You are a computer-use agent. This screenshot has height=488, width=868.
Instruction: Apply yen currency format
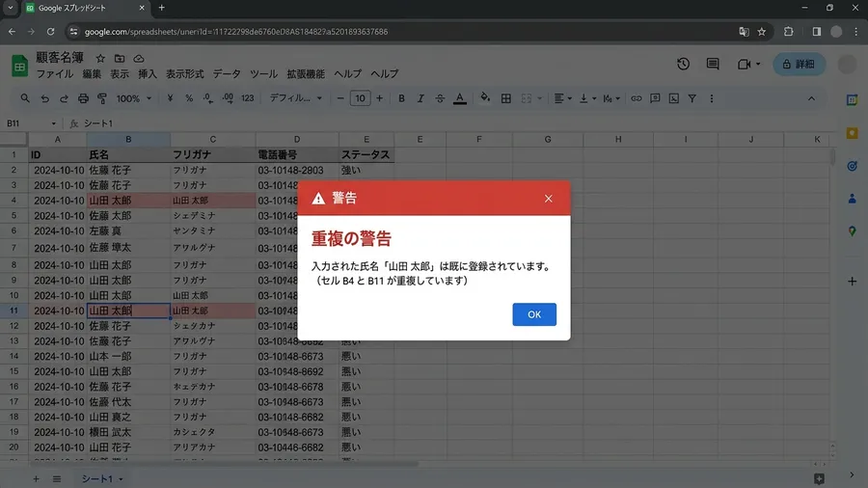coord(170,98)
